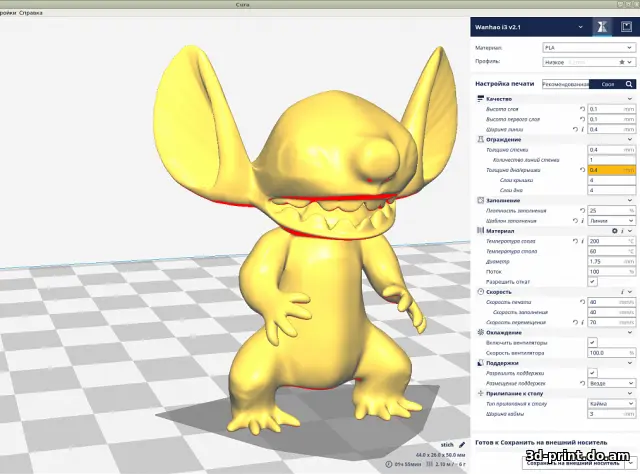
Task: Show info for Ширина линии setting
Action: pos(582,129)
